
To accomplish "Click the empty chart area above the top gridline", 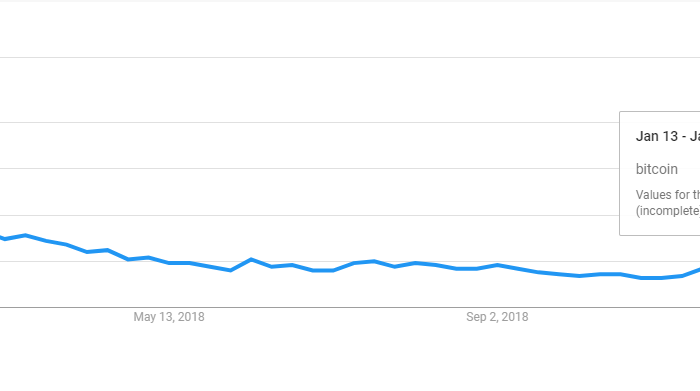I will coord(350,29).
